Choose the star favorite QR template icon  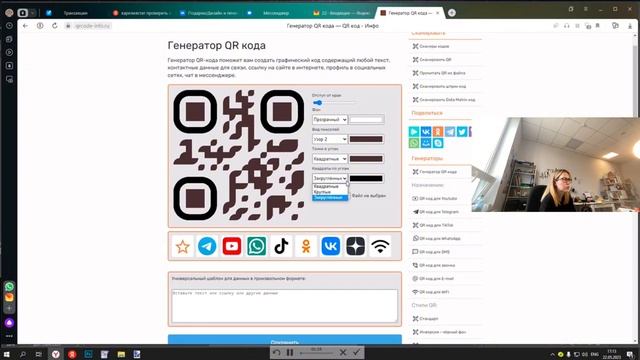tap(182, 246)
